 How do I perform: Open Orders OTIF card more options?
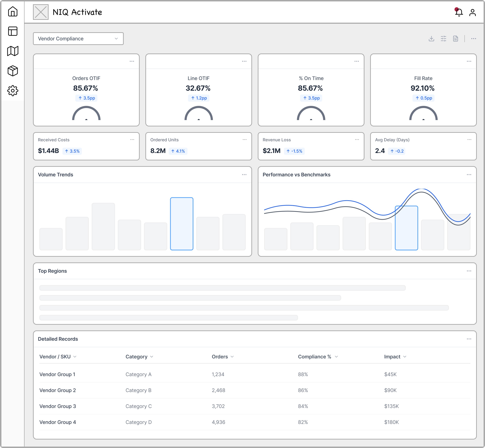(132, 61)
